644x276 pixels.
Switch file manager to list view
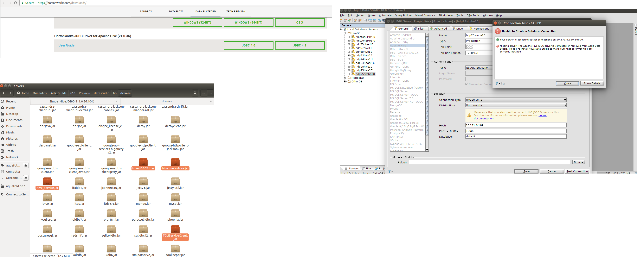pyautogui.click(x=204, y=93)
